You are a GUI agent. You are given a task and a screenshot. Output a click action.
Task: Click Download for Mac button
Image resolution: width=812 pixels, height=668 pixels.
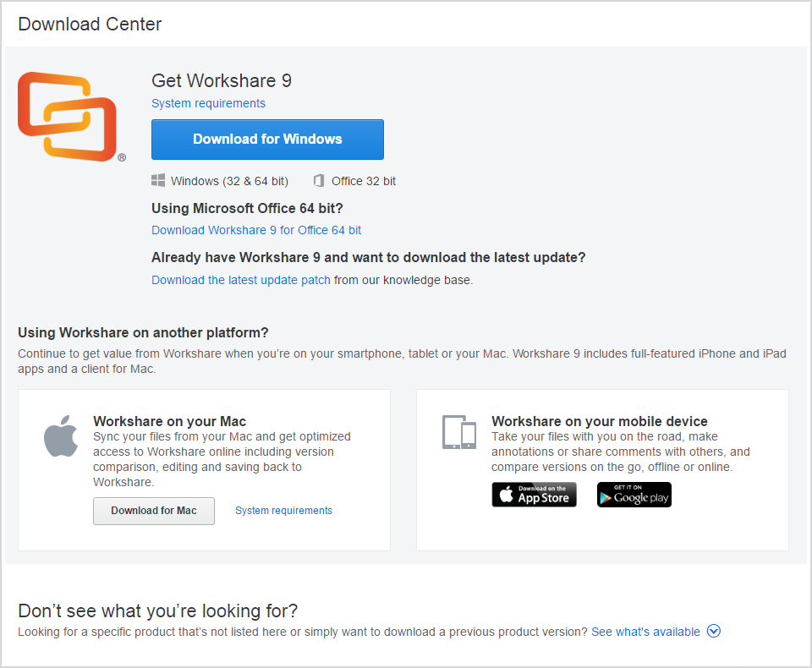point(154,511)
